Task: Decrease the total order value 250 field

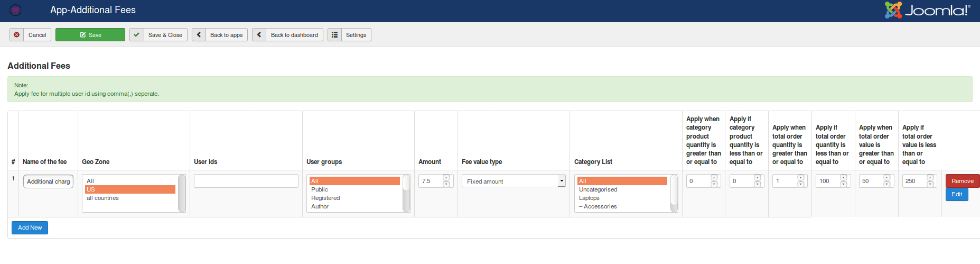Action: tap(930, 184)
